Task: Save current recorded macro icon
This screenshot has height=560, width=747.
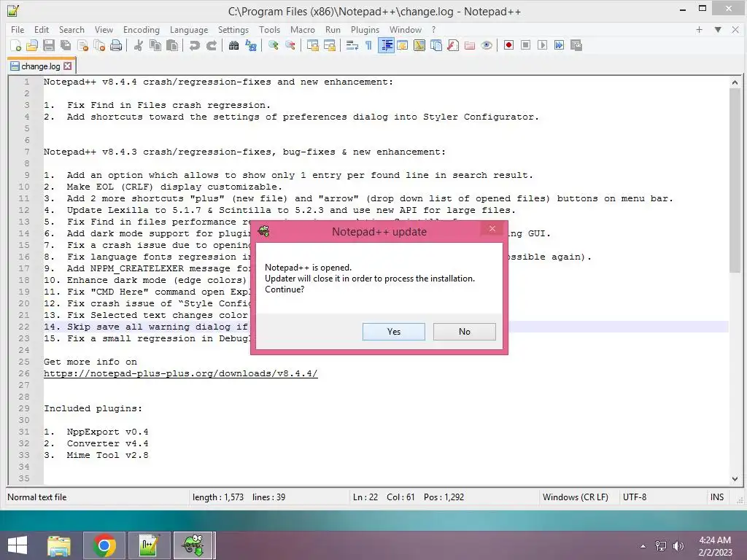Action: click(x=576, y=45)
